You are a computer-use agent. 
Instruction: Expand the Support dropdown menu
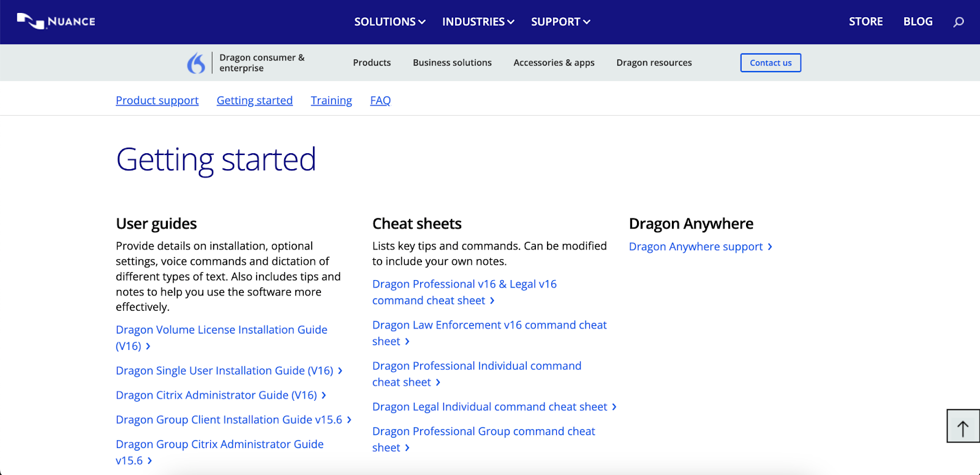(x=560, y=22)
